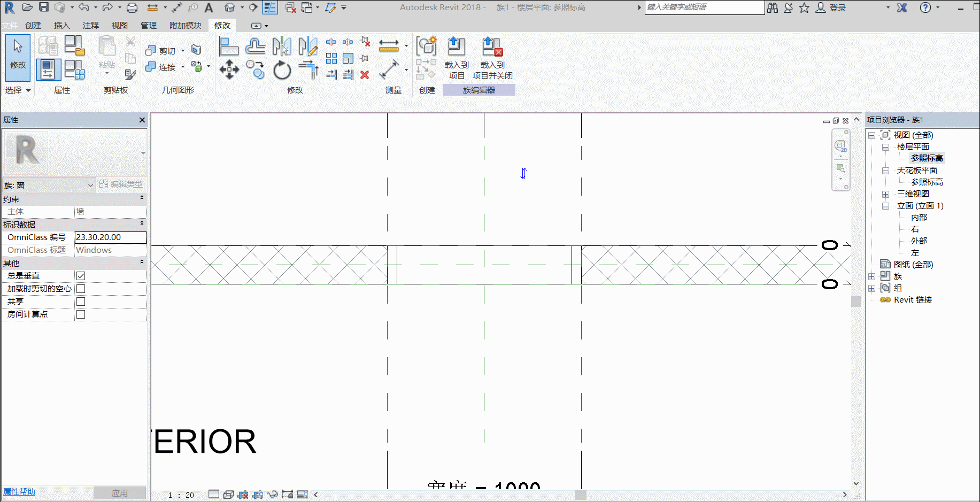Click the 编辑类型 button

pyautogui.click(x=121, y=184)
